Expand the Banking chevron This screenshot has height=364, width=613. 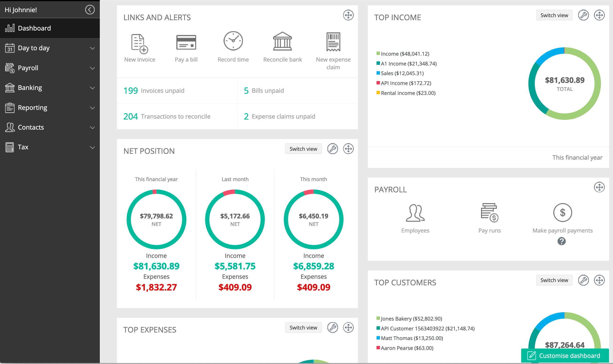pos(92,88)
